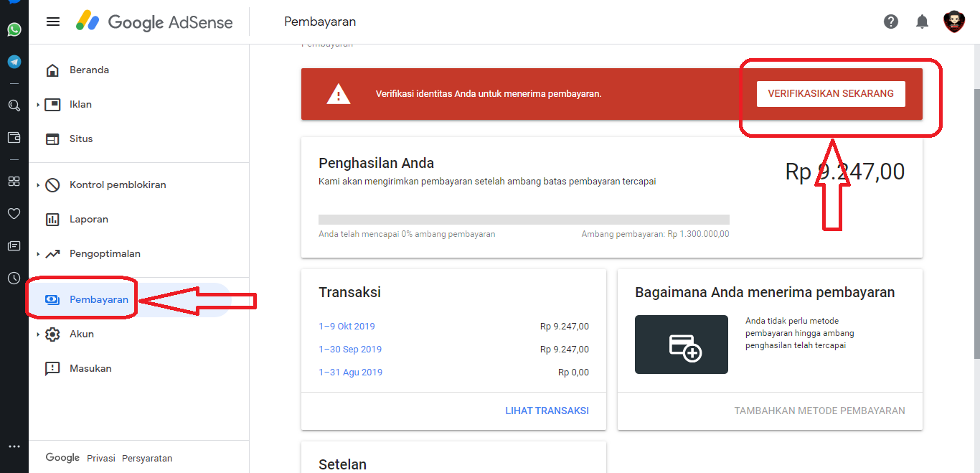Open the Lihat Transaksi link
980x473 pixels.
tap(547, 411)
